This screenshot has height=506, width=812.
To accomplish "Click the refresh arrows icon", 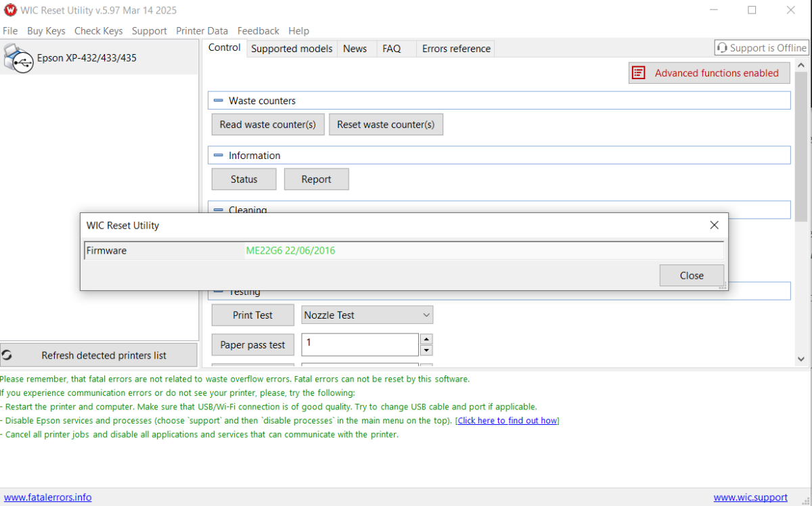I will (7, 355).
